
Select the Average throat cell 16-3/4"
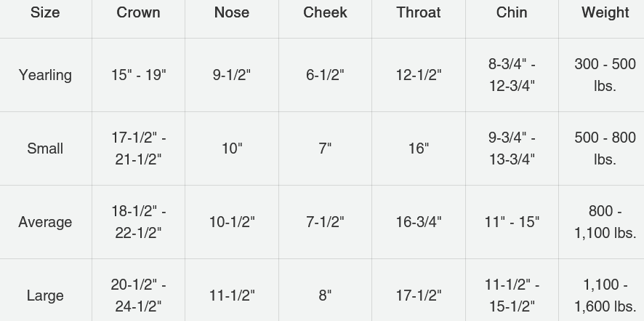419,222
